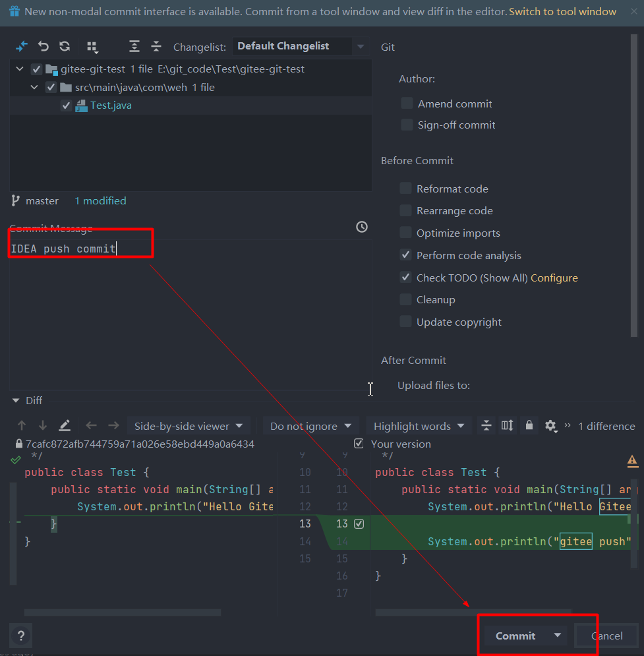Enable Rearrange code checkbox
Image resolution: width=644 pixels, height=656 pixels.
[405, 210]
